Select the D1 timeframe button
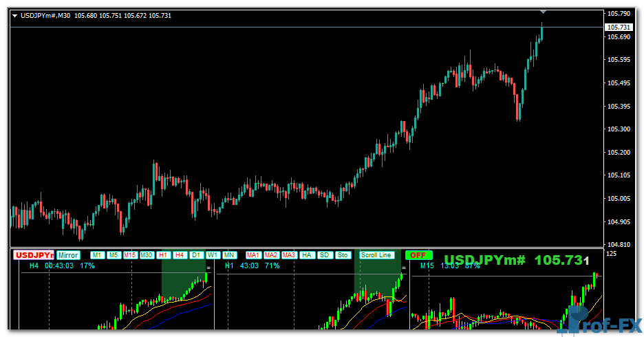 coord(196,255)
